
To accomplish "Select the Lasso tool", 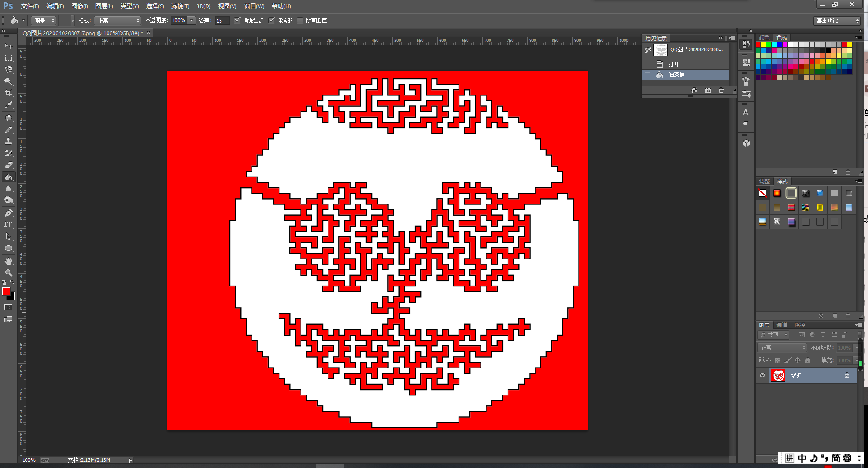I will click(9, 69).
